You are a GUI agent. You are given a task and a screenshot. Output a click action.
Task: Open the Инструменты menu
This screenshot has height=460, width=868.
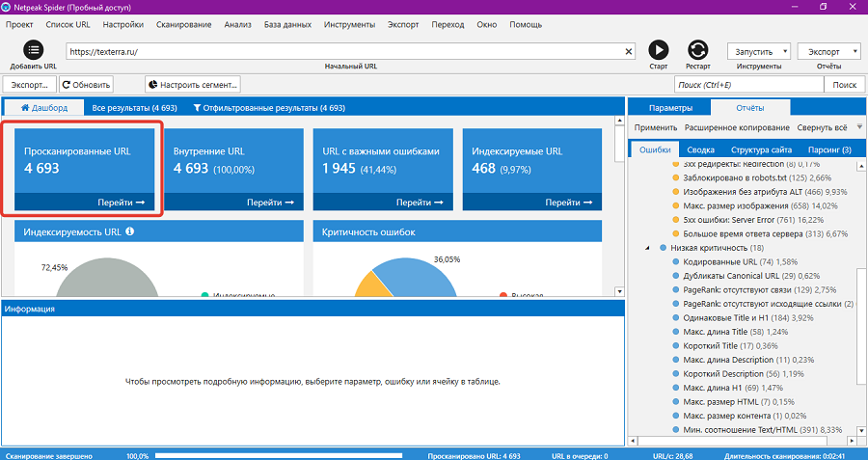click(350, 24)
